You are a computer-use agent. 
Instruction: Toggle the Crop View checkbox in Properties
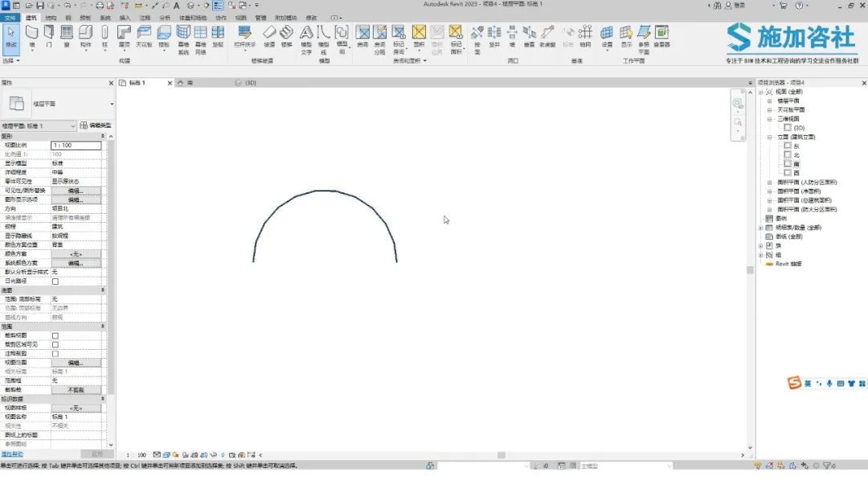55,335
